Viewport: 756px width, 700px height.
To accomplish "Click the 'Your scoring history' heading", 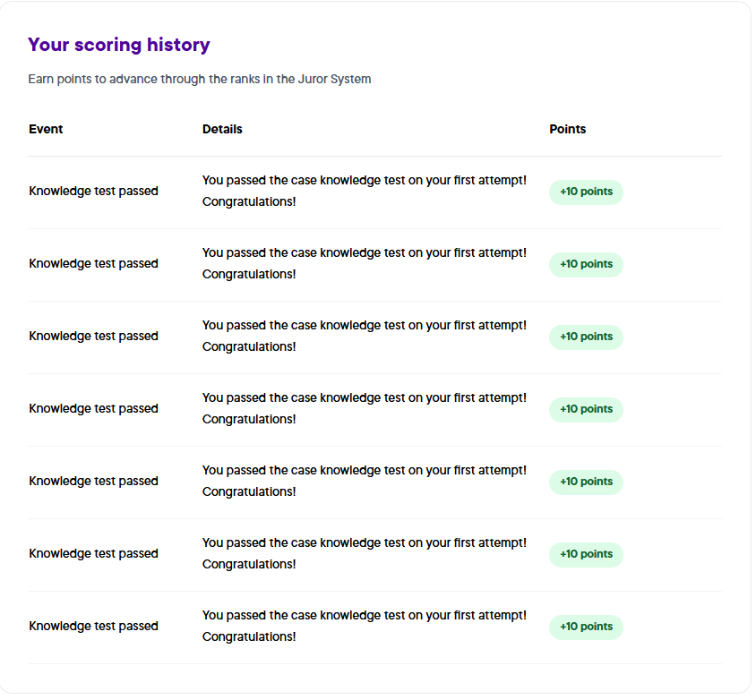I will [x=119, y=45].
